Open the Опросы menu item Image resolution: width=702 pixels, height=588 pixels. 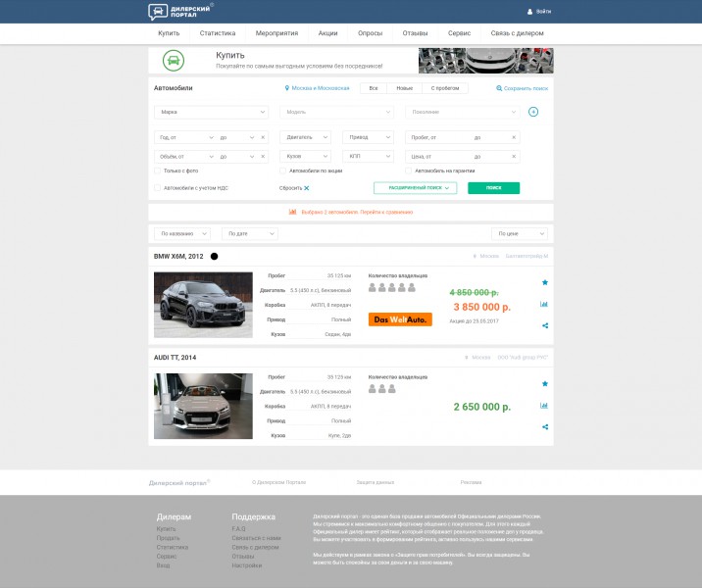point(371,33)
